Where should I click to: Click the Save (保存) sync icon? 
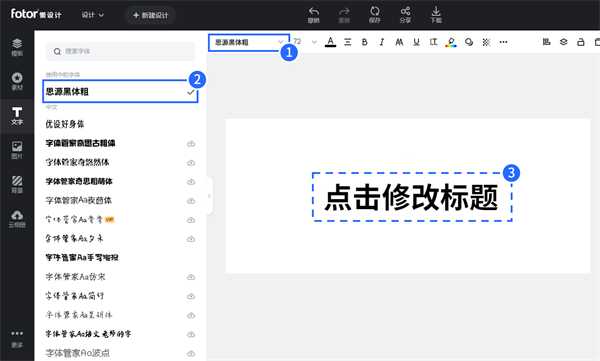coord(375,15)
